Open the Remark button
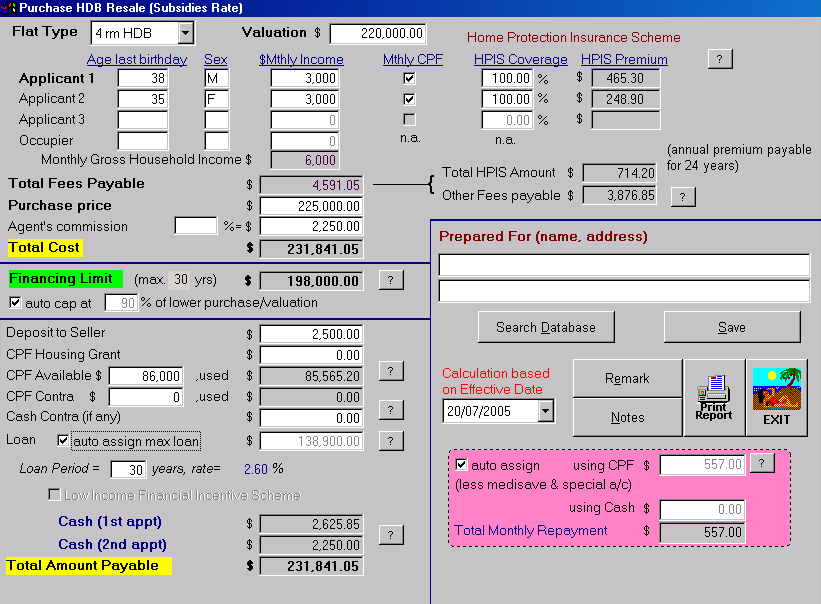The width and height of the screenshot is (821, 604). coord(627,378)
